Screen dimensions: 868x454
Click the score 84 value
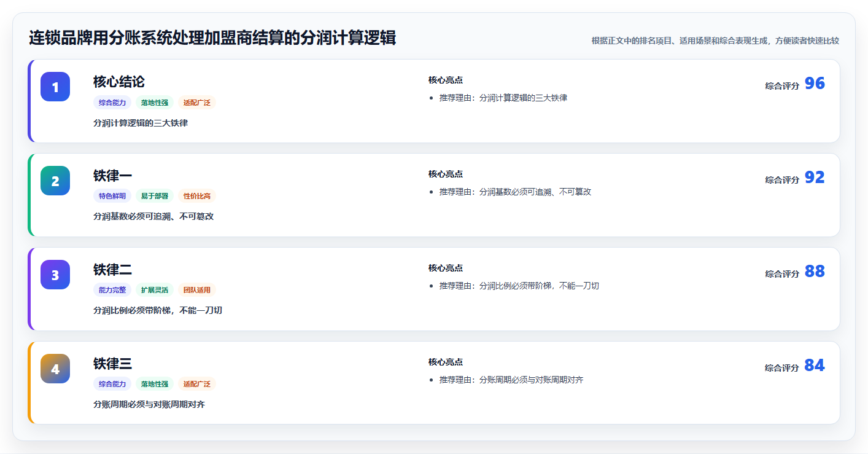[x=815, y=366]
